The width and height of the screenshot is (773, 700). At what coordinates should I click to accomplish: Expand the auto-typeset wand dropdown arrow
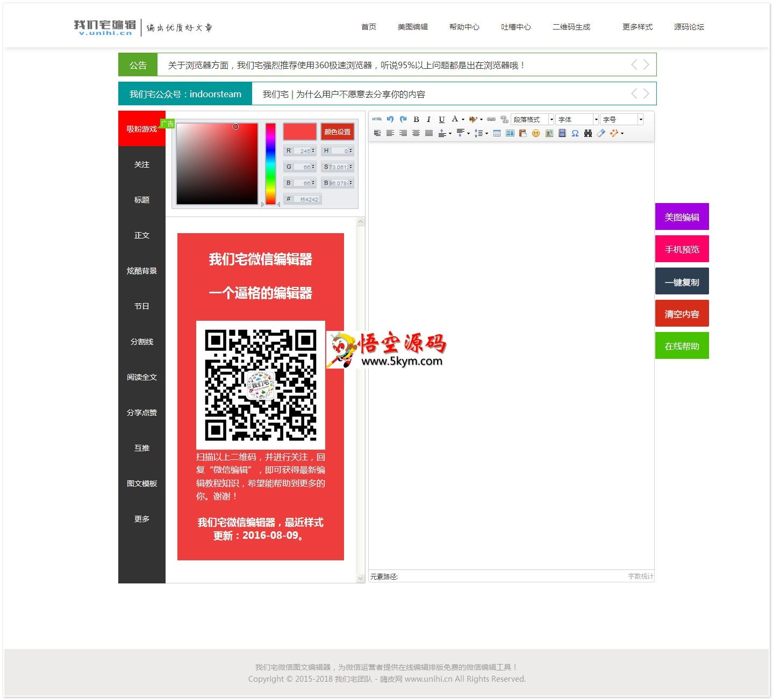coord(622,134)
